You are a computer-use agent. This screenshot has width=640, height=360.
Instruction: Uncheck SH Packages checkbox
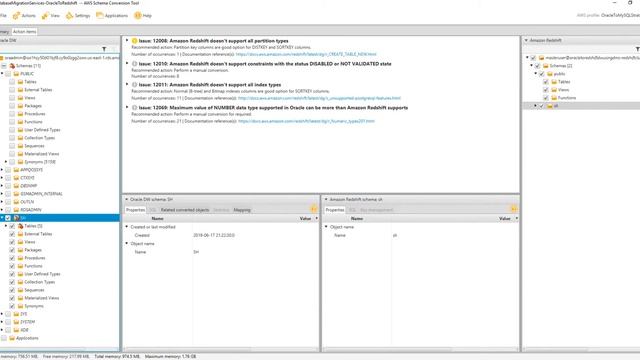12,250
